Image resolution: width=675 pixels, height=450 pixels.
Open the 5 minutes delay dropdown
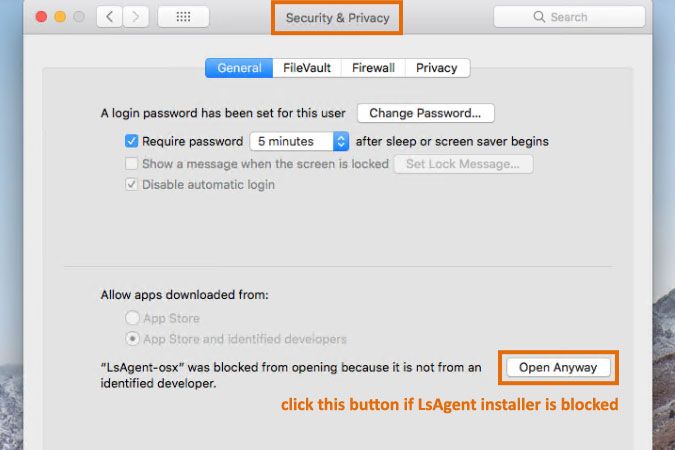pyautogui.click(x=298, y=142)
